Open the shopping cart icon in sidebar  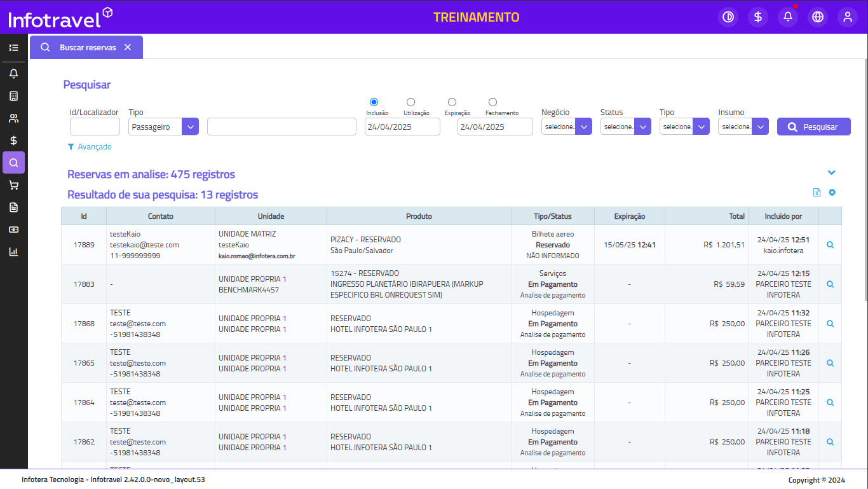pos(13,185)
